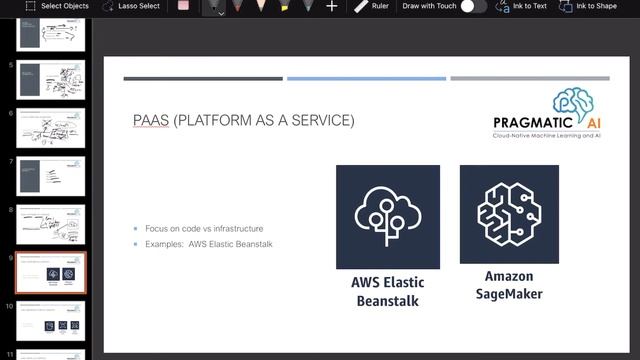The image size is (640, 360).
Task: Open slide 5 thumbnail
Action: click(x=51, y=80)
